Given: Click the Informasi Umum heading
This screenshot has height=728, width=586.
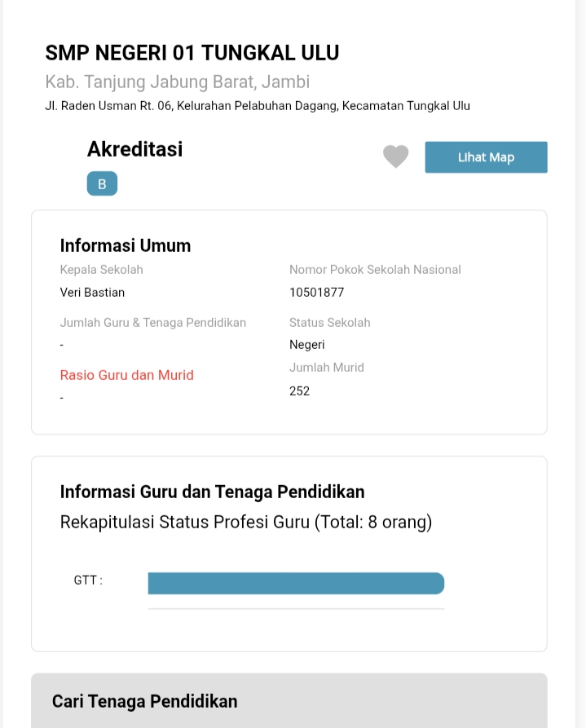Looking at the screenshot, I should (x=126, y=245).
